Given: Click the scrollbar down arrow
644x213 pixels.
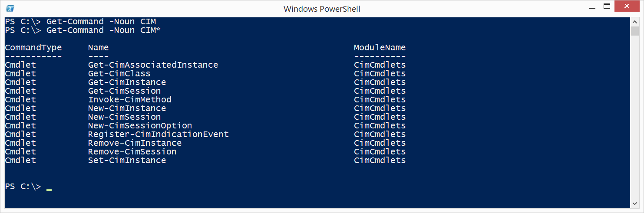Looking at the screenshot, I should pyautogui.click(x=635, y=205).
